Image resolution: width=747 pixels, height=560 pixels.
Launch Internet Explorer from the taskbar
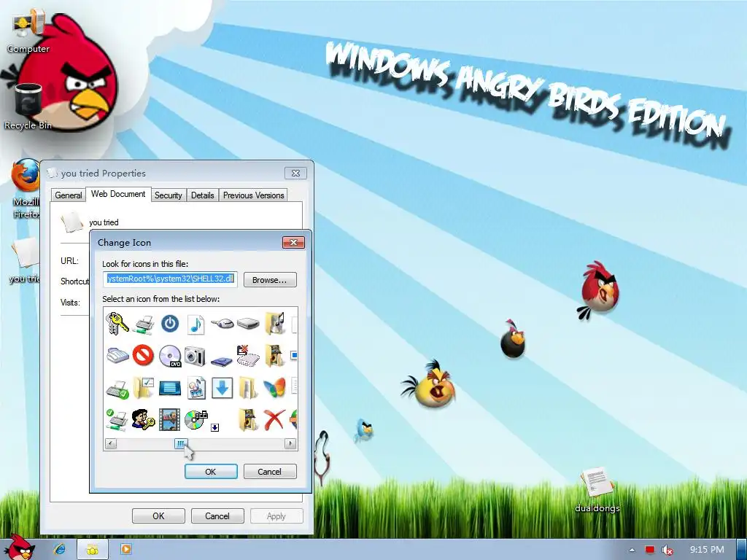[x=60, y=549]
